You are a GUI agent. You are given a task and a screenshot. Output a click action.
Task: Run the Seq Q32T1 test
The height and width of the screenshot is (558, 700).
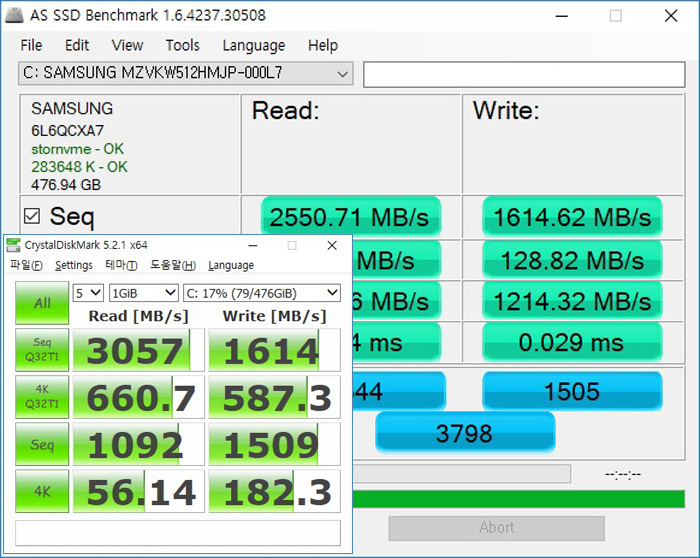(42, 350)
